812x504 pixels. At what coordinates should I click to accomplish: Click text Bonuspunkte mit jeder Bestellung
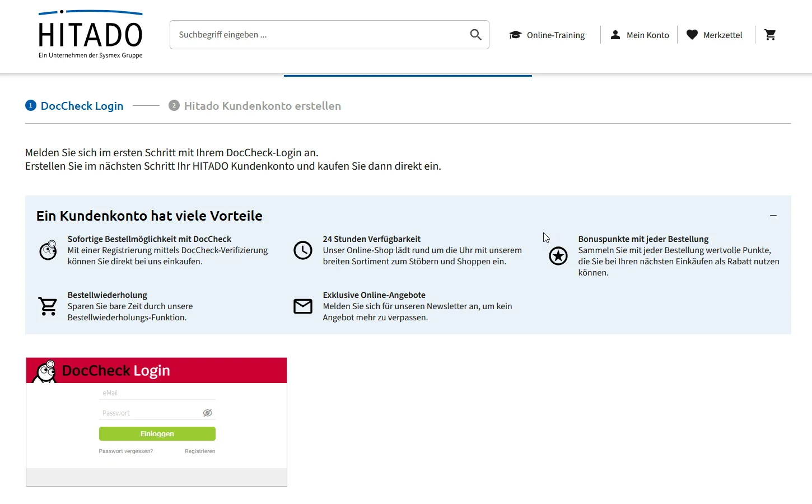(x=643, y=239)
